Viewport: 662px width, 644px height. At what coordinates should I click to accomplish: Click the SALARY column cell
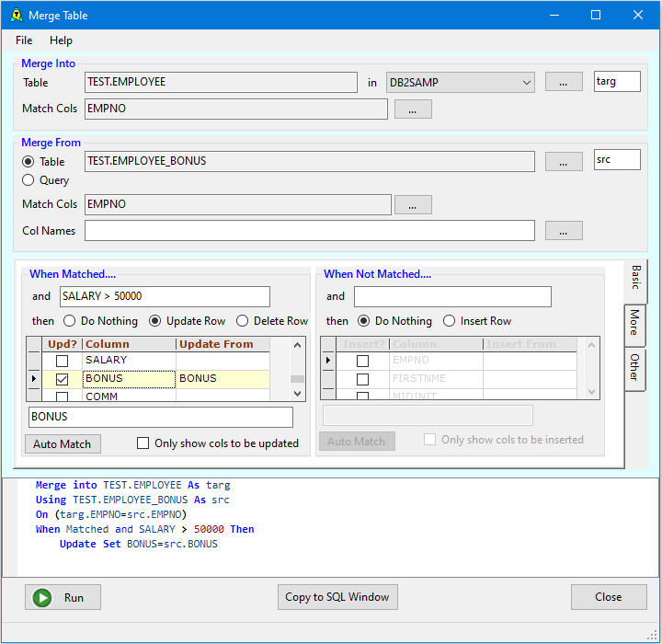(130, 361)
